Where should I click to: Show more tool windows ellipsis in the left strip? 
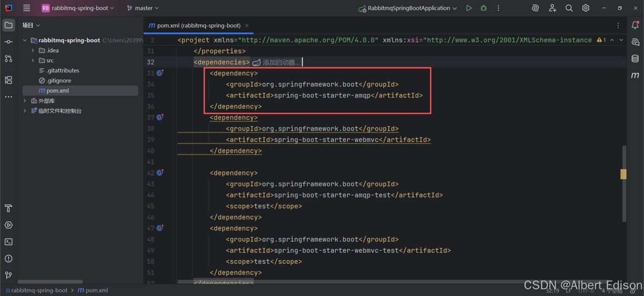pyautogui.click(x=8, y=97)
